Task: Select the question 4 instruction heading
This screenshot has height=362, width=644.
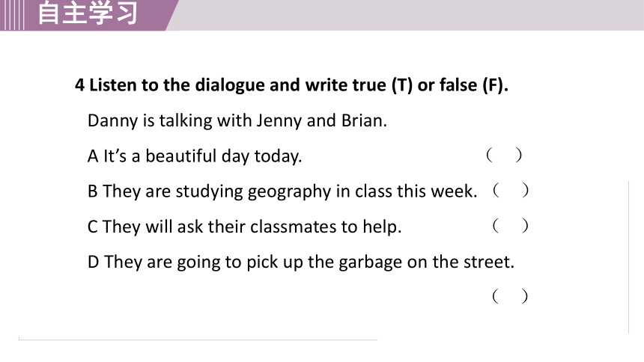Action: (291, 85)
